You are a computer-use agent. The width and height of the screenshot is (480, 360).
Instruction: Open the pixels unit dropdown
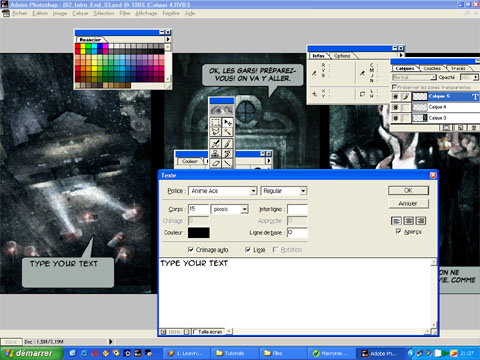245,209
